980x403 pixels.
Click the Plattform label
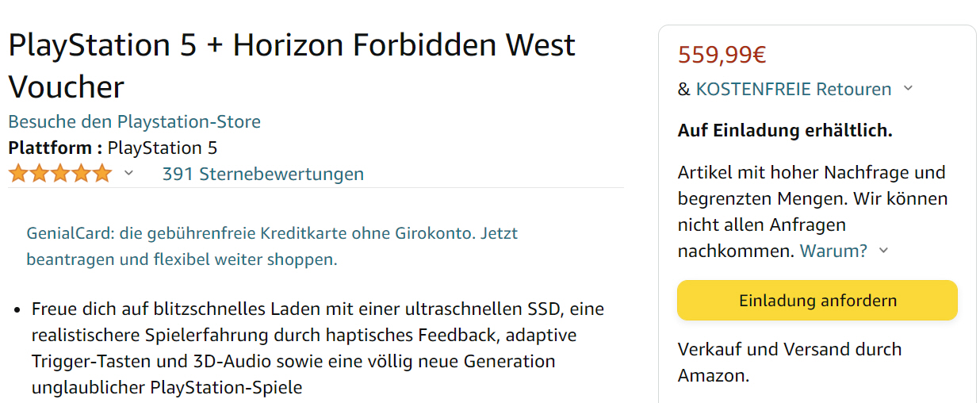[x=55, y=148]
